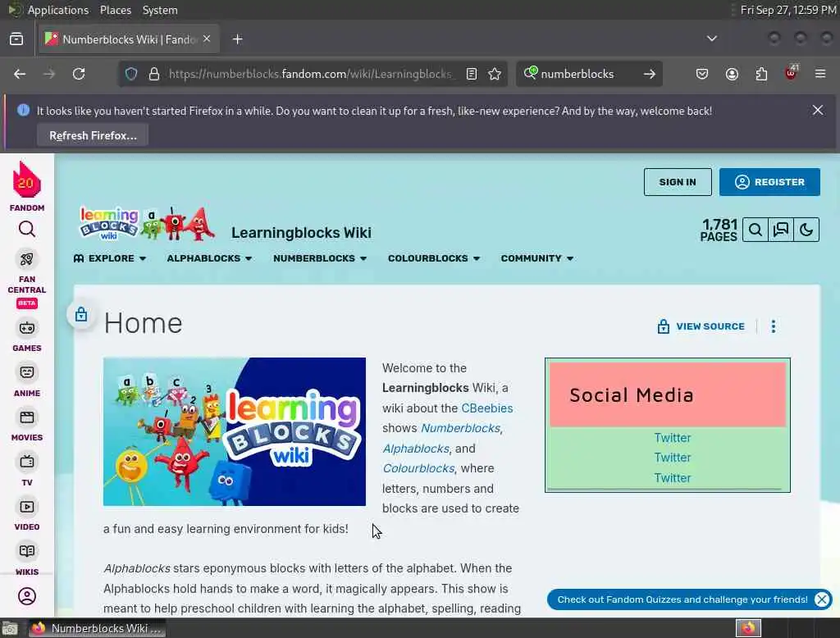Image resolution: width=840 pixels, height=638 pixels.
Task: Click the Refresh Firefox button
Action: (93, 135)
